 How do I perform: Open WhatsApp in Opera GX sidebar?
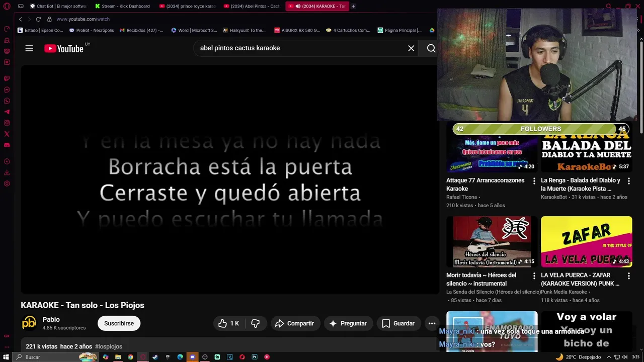tap(7, 101)
